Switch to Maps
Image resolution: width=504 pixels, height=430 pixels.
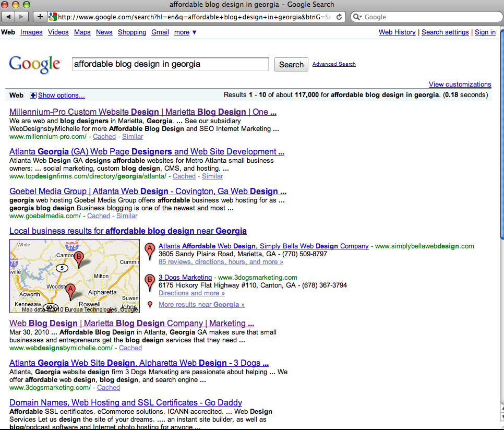click(x=82, y=32)
